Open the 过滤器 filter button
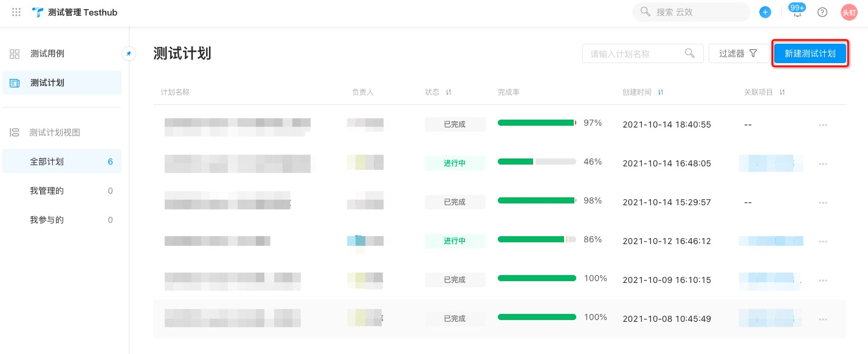The height and width of the screenshot is (354, 868). coord(737,53)
